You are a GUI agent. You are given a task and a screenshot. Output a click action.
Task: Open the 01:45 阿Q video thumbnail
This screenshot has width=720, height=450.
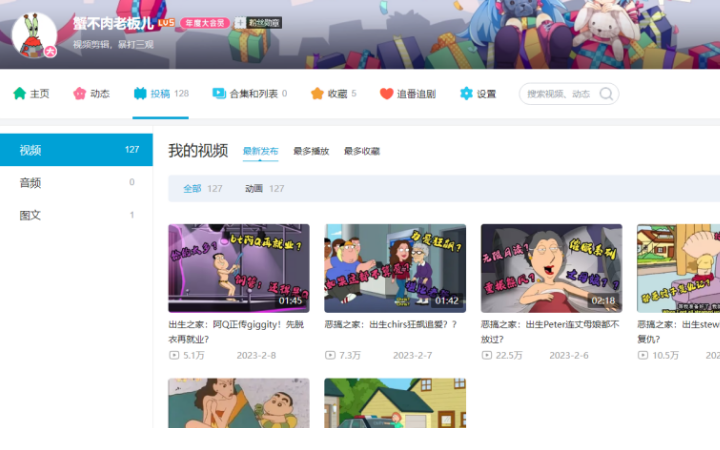pos(239,268)
